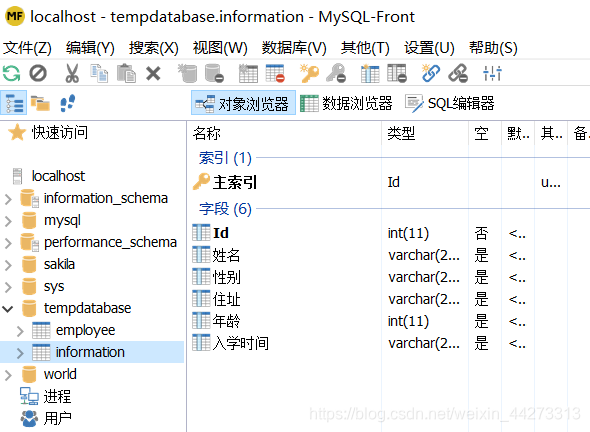Sort by the 类型 column header

425,133
